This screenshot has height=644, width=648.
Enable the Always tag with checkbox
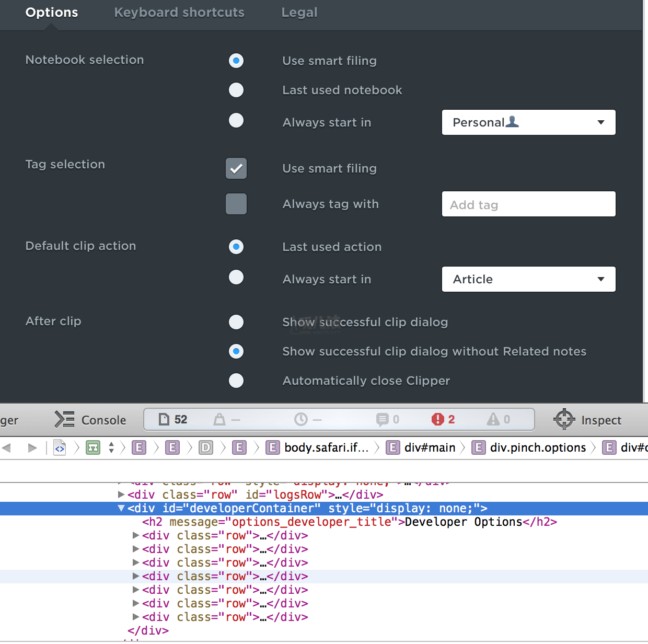pyautogui.click(x=236, y=204)
